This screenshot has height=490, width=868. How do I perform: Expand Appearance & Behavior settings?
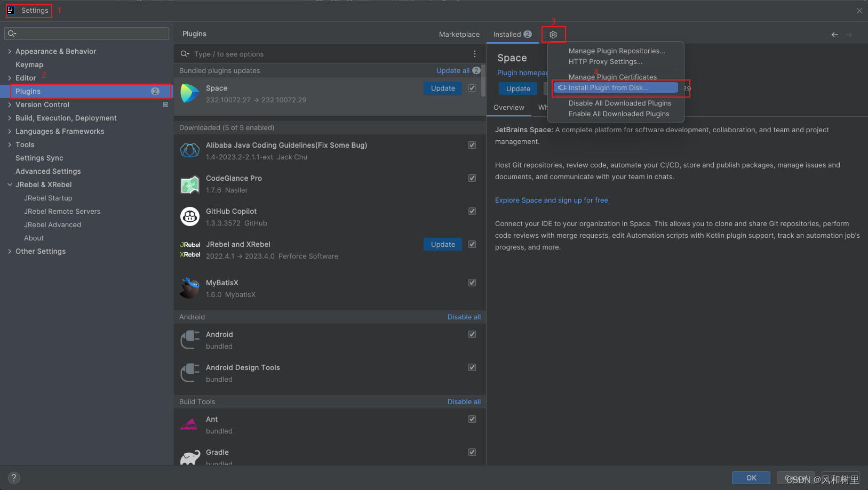[x=10, y=51]
